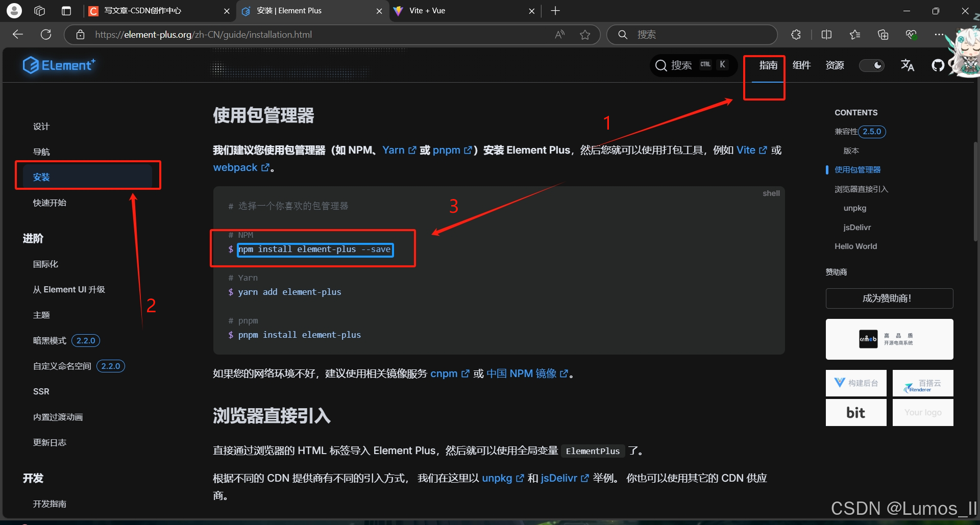
Task: Open the 组件 nav menu
Action: pyautogui.click(x=801, y=65)
